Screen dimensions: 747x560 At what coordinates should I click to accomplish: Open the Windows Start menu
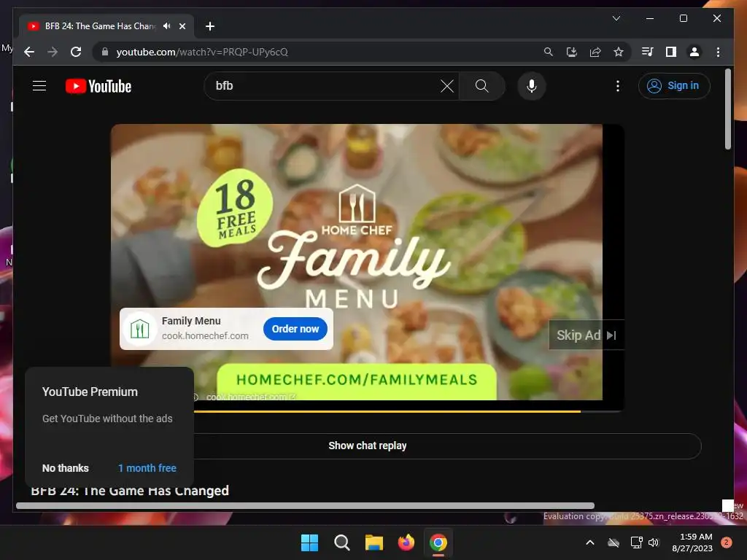coord(309,542)
